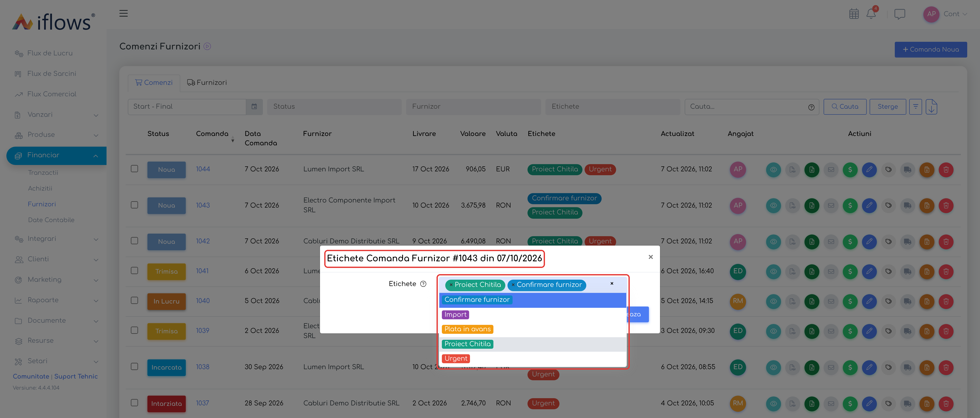980x418 pixels.
Task: Open the chat messages icon
Action: pos(899,14)
